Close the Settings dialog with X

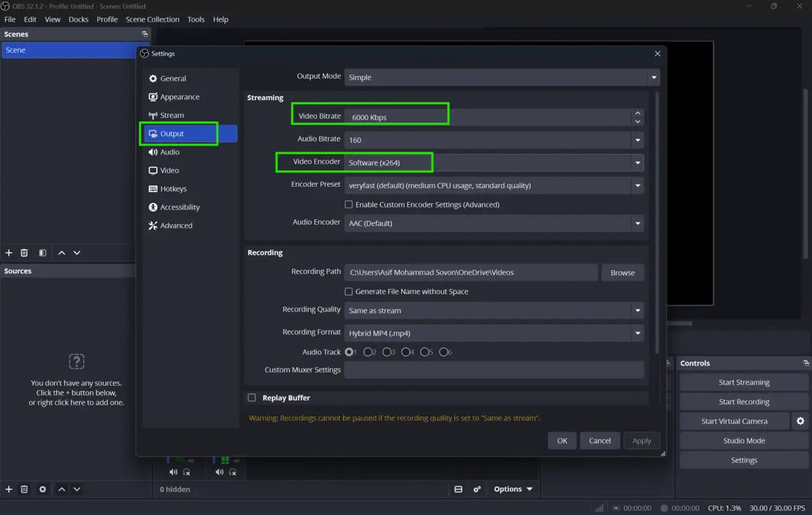(x=657, y=53)
